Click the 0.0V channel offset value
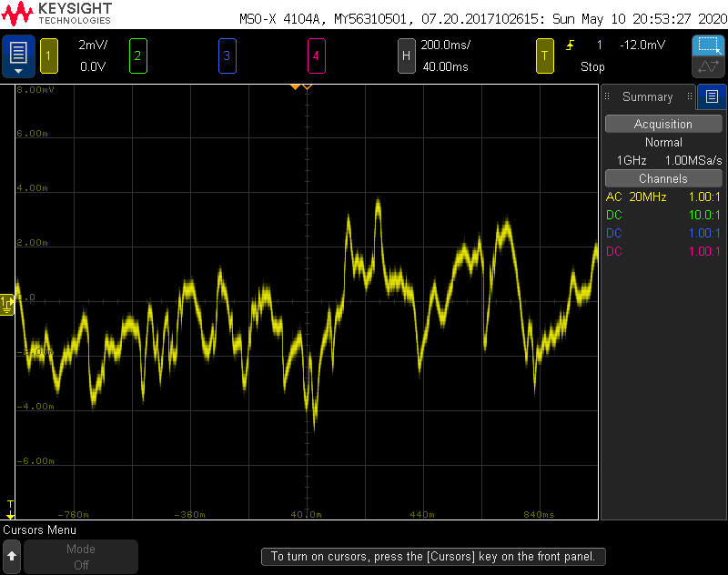 coord(93,66)
